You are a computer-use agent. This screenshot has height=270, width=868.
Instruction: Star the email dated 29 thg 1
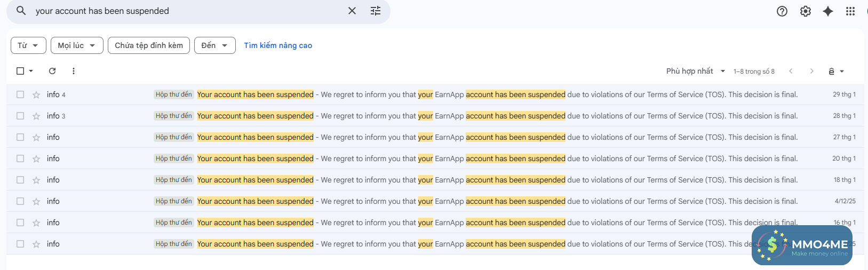pos(36,95)
